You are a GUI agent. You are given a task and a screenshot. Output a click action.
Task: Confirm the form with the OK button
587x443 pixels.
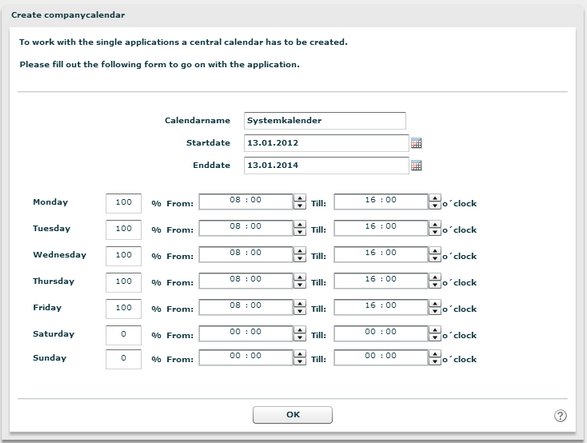293,415
